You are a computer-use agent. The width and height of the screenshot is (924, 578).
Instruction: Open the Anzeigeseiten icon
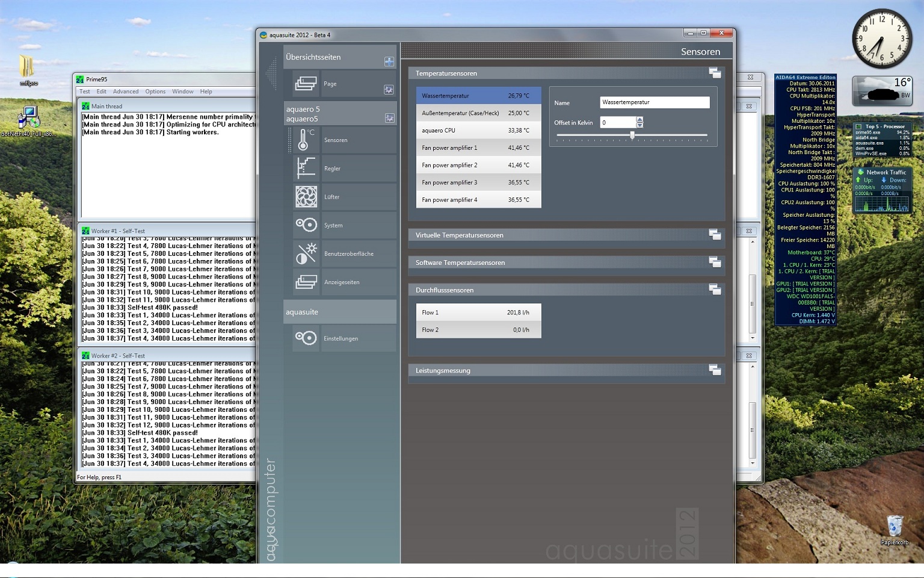(x=306, y=282)
